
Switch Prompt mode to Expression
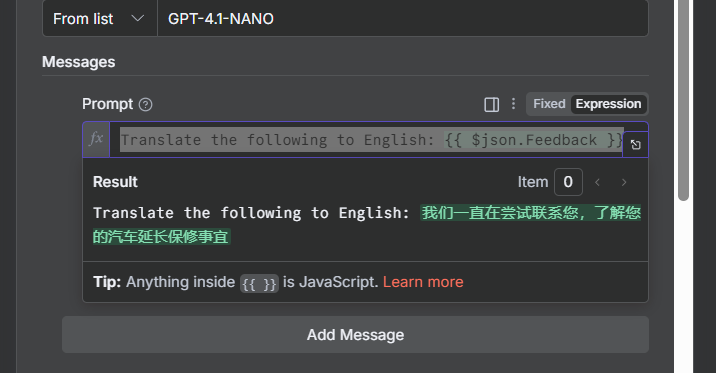[x=608, y=104]
